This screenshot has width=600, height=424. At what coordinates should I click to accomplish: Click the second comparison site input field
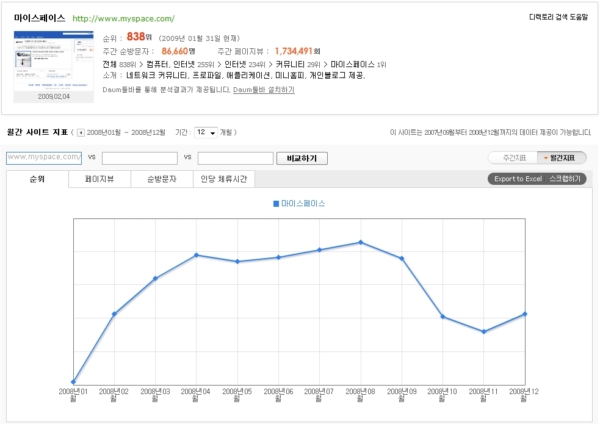(x=140, y=158)
